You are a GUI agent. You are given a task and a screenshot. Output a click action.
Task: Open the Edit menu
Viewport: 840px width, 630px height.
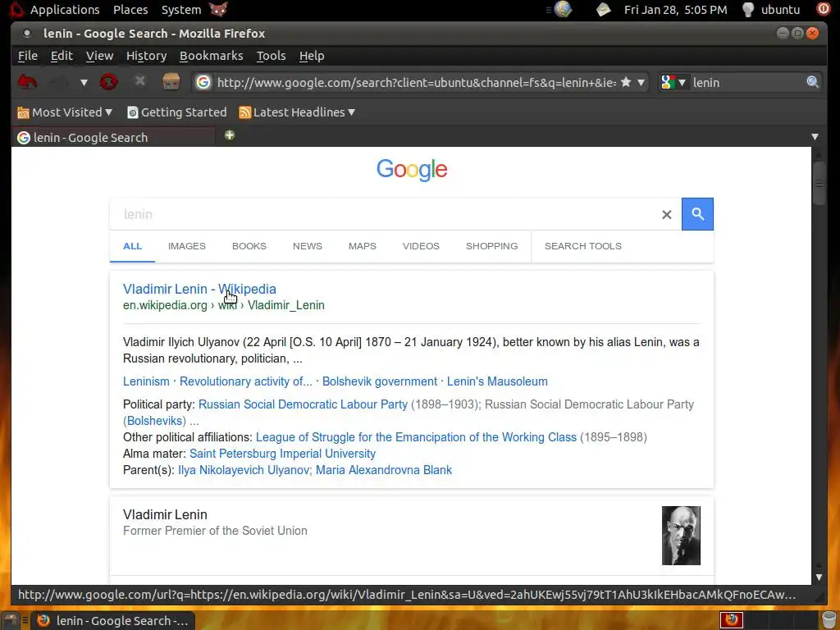62,56
